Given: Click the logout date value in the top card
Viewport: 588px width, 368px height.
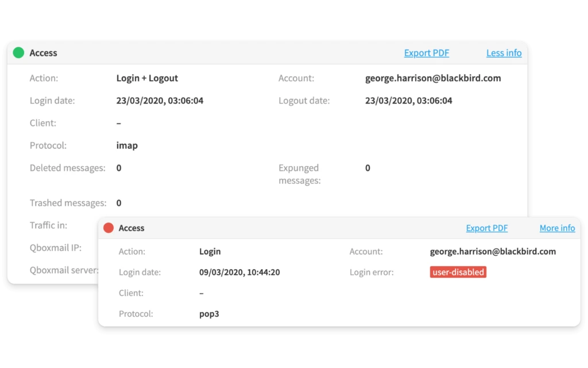Looking at the screenshot, I should pos(408,101).
